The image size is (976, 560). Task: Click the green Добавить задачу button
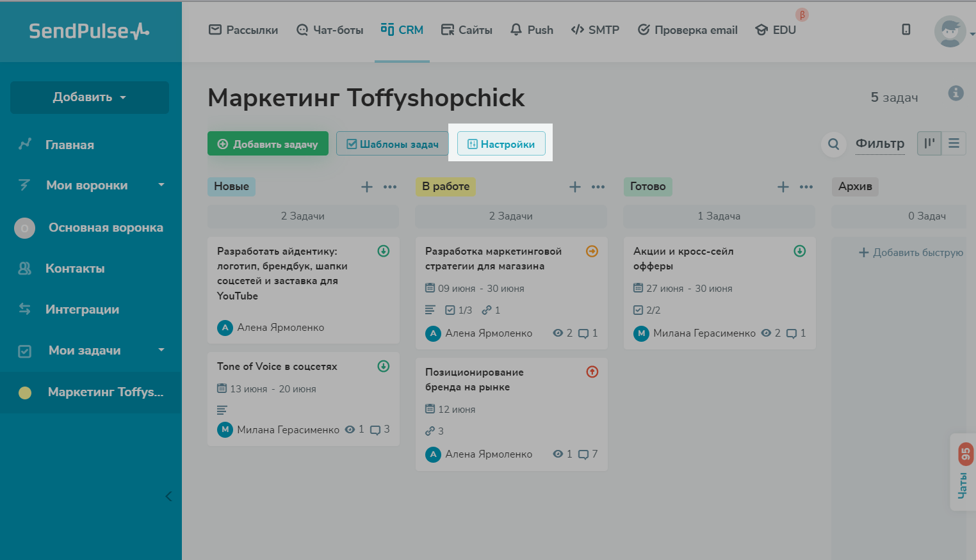coord(268,144)
